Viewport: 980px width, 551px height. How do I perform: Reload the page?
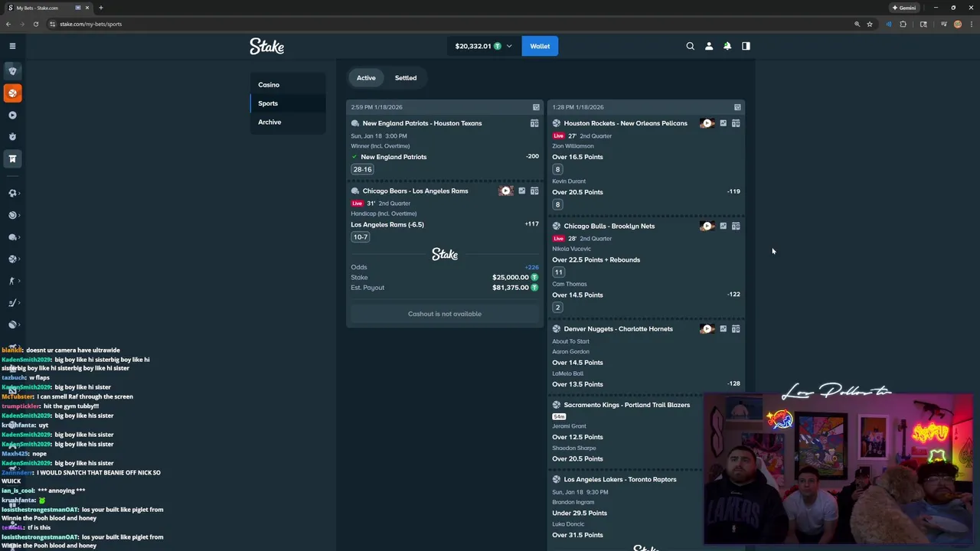click(x=35, y=24)
